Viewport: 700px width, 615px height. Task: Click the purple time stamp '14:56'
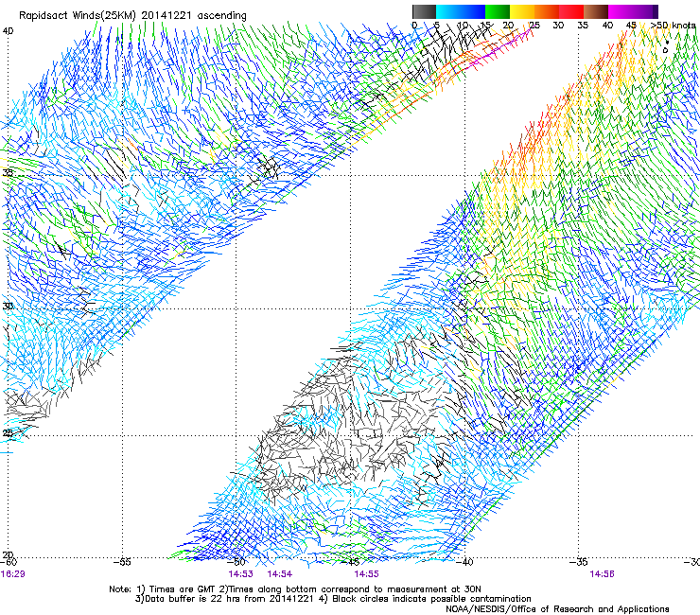pyautogui.click(x=602, y=574)
